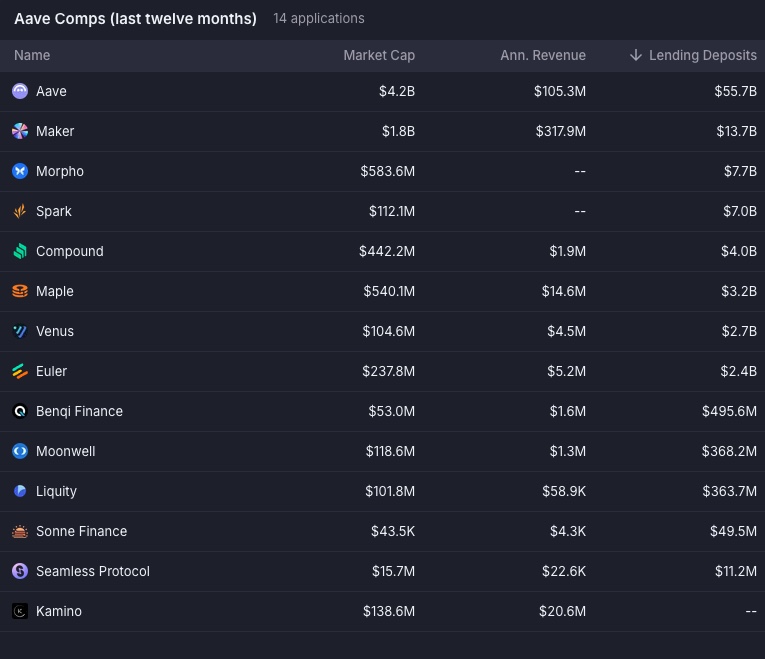Click the 14 applications count label
This screenshot has height=659, width=765.
click(x=319, y=19)
